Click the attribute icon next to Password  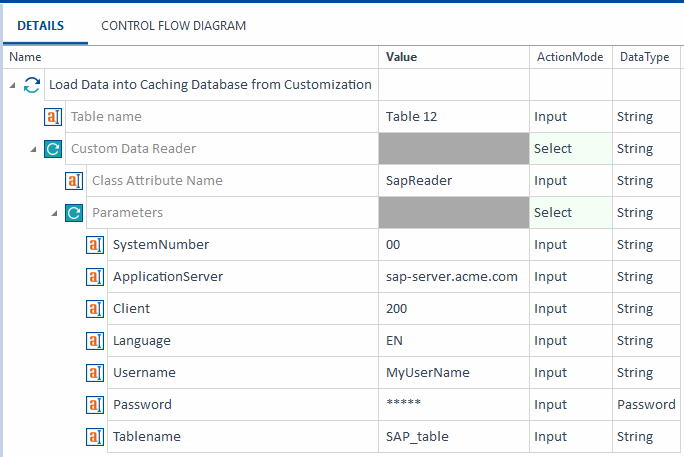point(95,405)
